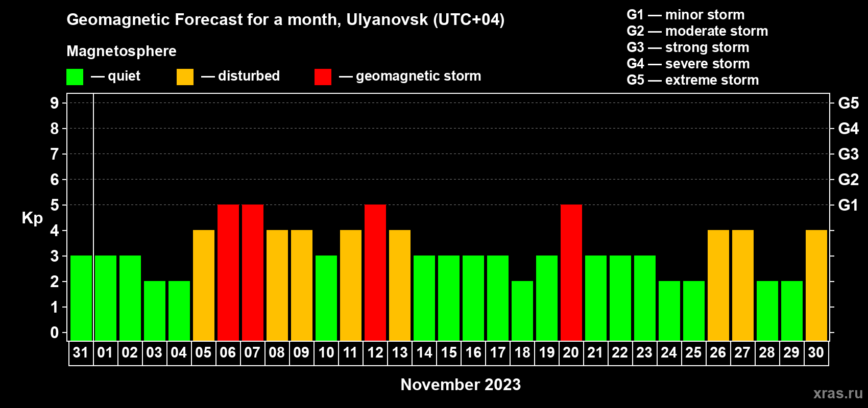Click the 'G4 — severe storm' legend line
Image resolution: width=868 pixels, height=408 pixels.
tap(688, 64)
